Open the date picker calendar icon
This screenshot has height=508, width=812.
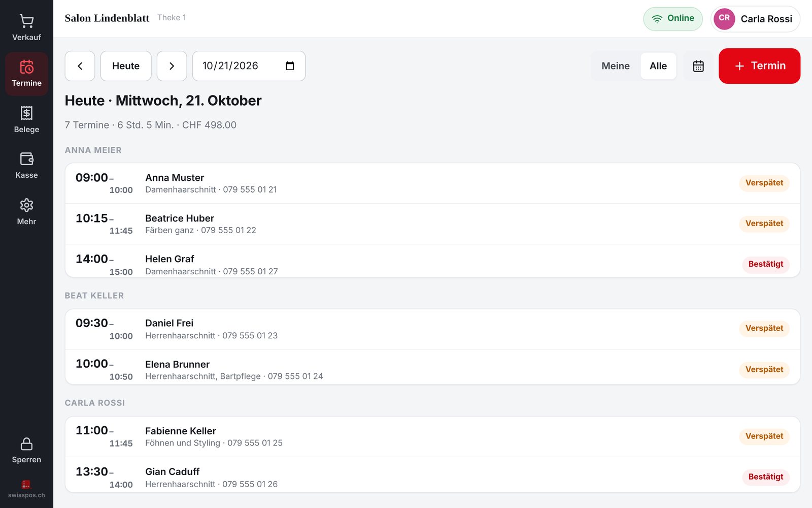(290, 66)
